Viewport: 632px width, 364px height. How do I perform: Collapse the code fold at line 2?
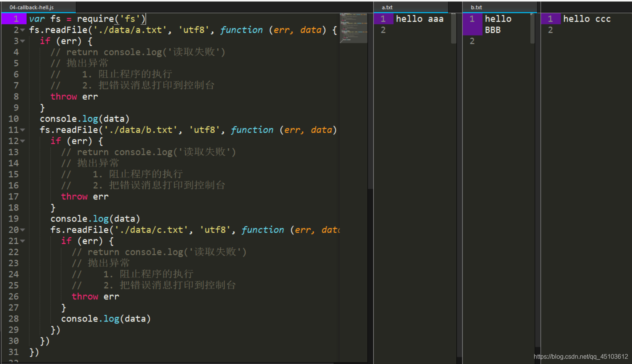[x=22, y=30]
